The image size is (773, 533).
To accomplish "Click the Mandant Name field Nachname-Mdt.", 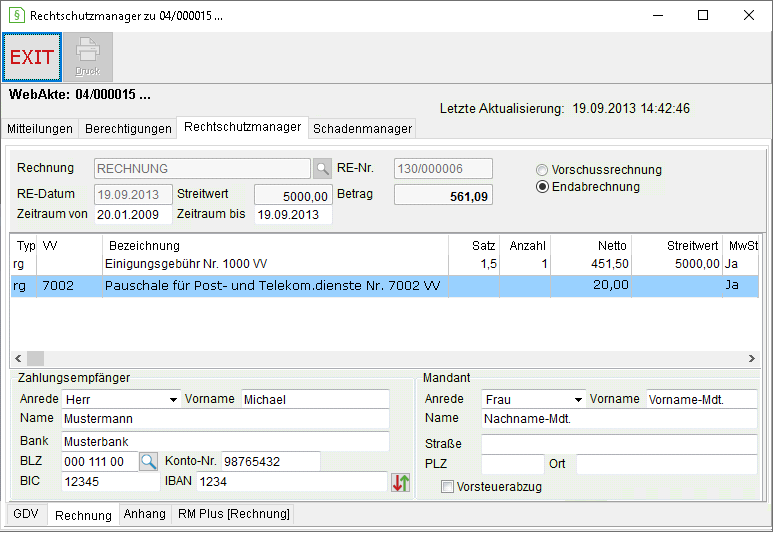I will click(x=619, y=419).
